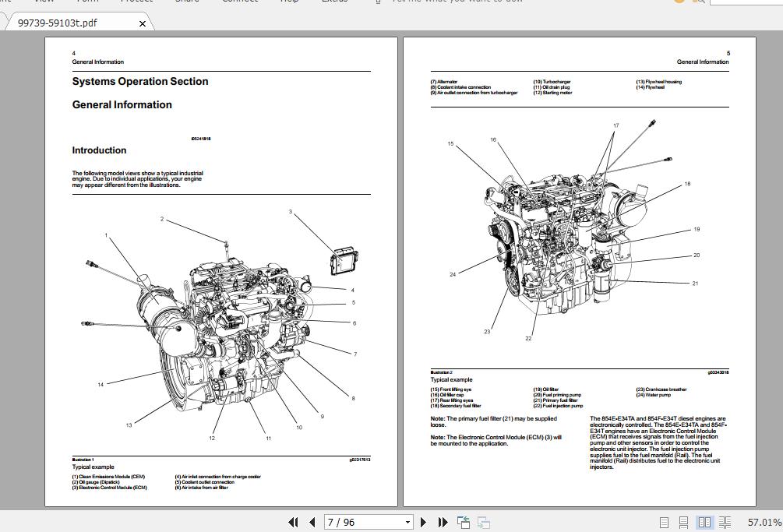Enable continuous scrolling view
The image size is (783, 532).
point(683,523)
